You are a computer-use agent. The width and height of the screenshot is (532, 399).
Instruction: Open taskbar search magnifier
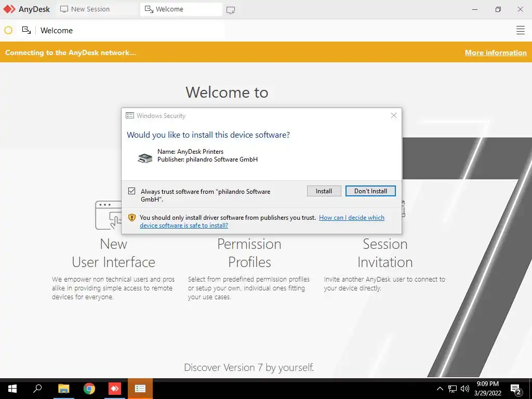click(37, 389)
